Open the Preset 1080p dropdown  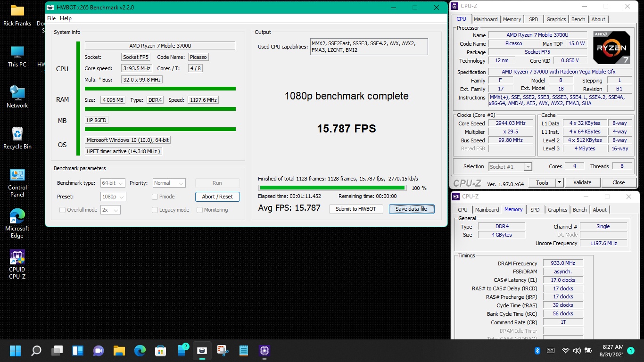click(x=113, y=197)
